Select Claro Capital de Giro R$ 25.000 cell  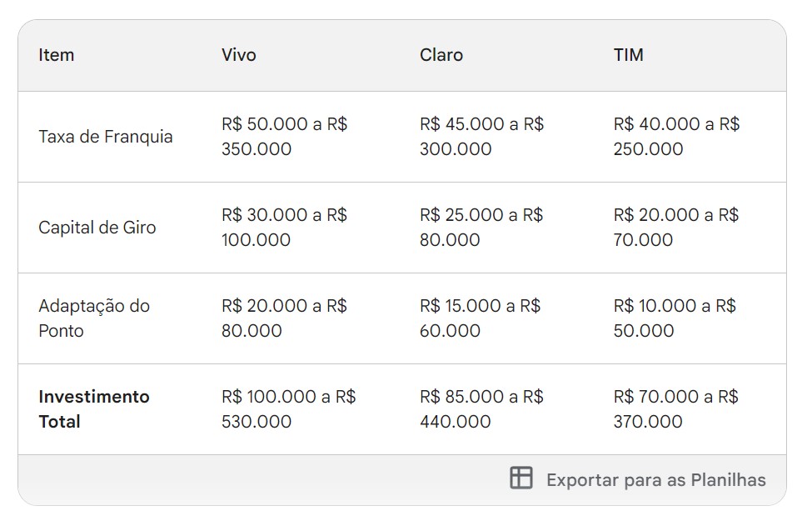point(481,227)
